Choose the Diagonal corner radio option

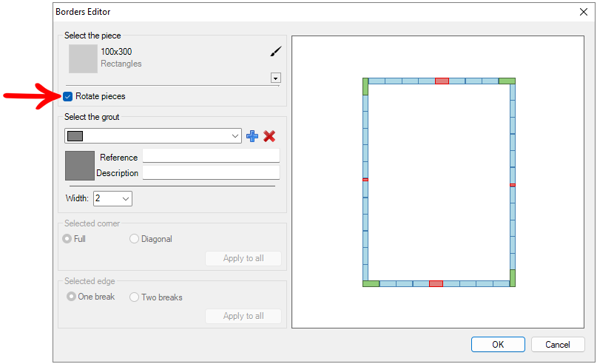pyautogui.click(x=134, y=239)
